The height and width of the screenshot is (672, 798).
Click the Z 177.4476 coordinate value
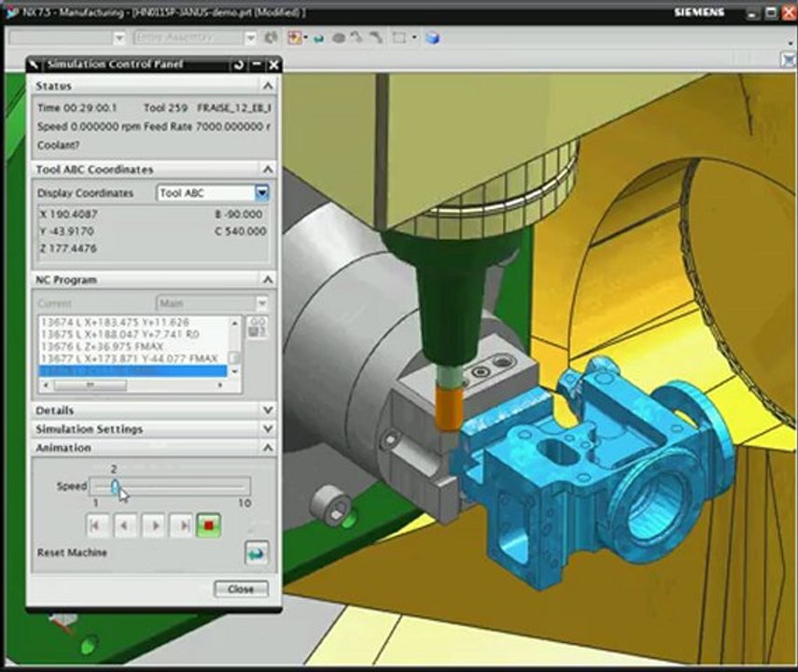[x=68, y=248]
